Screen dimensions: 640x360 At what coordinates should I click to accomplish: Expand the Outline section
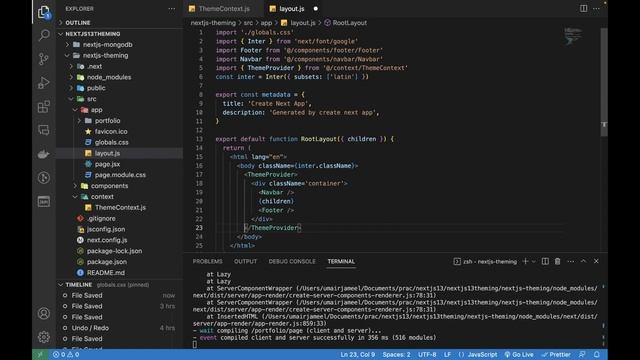78,22
